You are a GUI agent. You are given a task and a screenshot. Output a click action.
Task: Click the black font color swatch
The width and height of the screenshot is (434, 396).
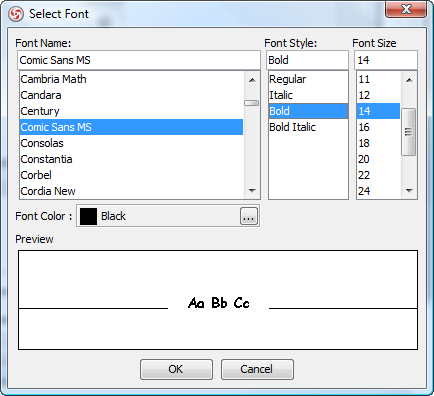click(x=88, y=216)
